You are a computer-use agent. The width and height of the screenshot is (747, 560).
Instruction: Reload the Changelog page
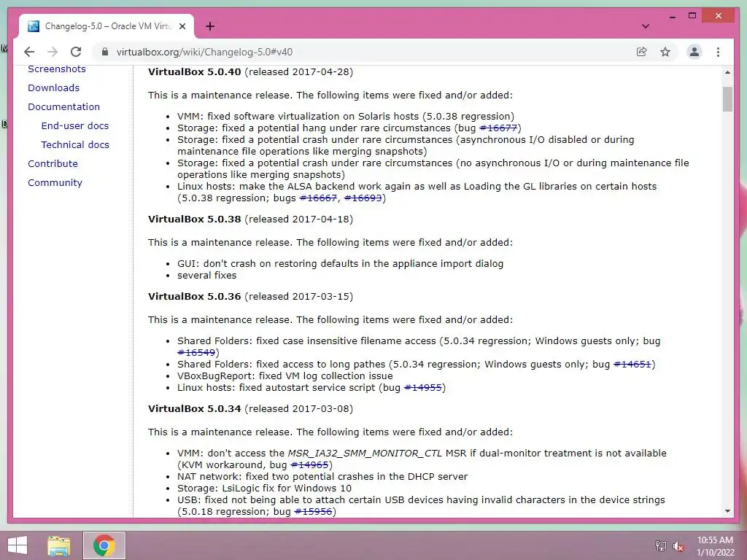coord(76,52)
